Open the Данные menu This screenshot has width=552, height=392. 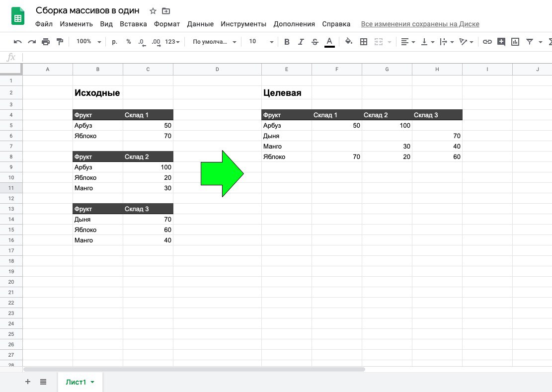point(200,24)
